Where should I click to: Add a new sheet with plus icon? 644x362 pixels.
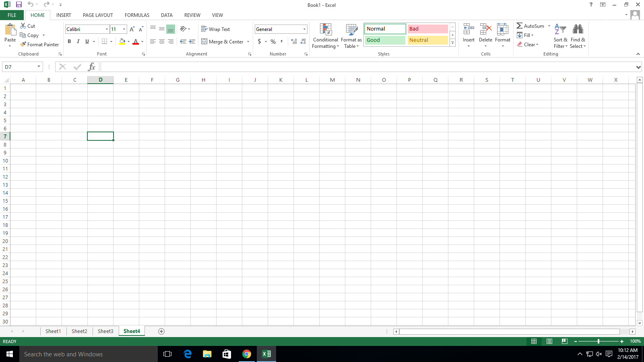click(161, 331)
